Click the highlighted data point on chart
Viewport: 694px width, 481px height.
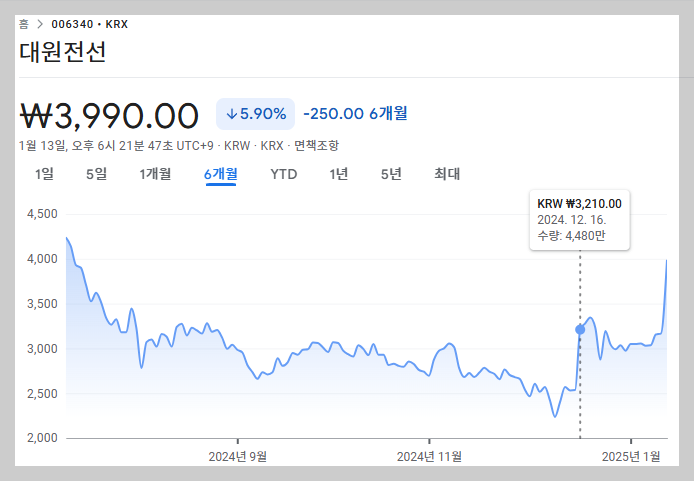click(x=580, y=330)
